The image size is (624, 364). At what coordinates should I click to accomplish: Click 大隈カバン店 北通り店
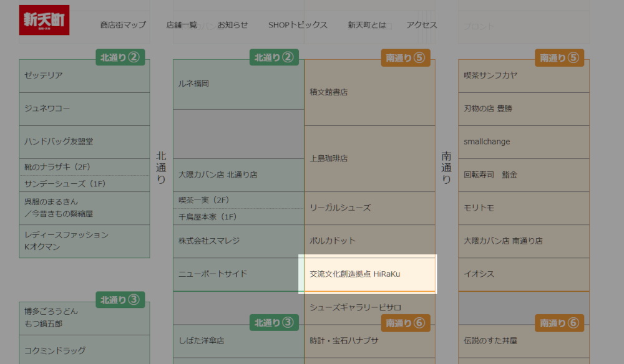coord(237,175)
